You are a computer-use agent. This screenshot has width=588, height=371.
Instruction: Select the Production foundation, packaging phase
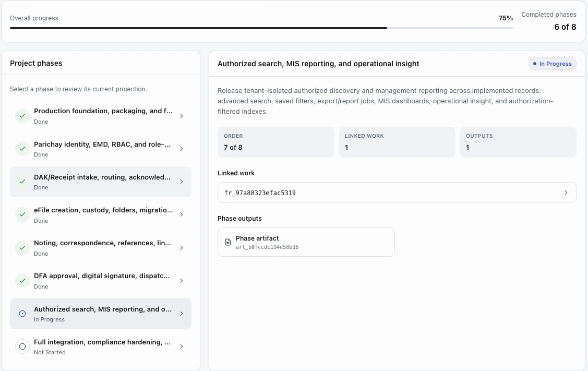[x=101, y=116]
